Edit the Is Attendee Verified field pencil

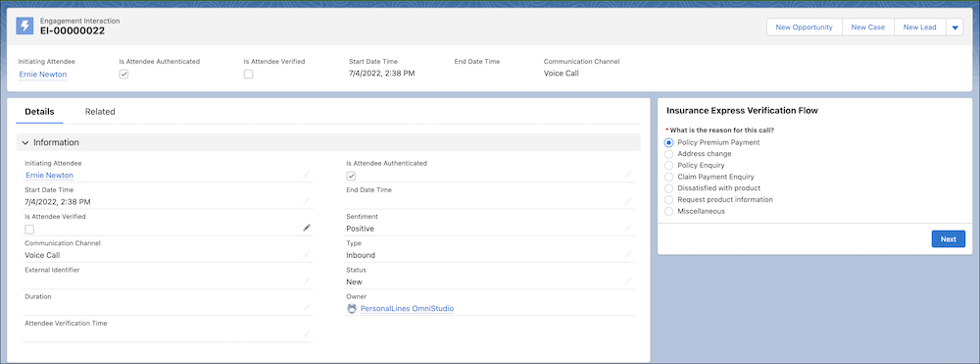tap(306, 229)
